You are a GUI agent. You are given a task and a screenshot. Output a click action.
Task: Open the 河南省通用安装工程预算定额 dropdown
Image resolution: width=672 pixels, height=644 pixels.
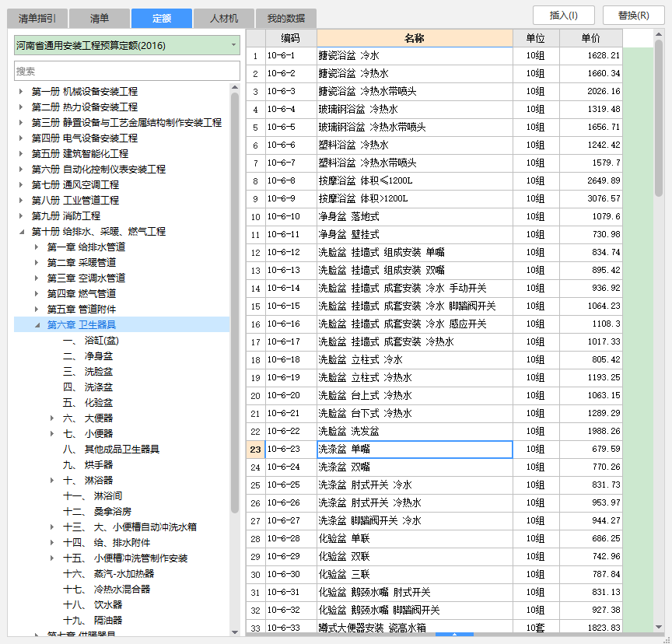coord(233,46)
